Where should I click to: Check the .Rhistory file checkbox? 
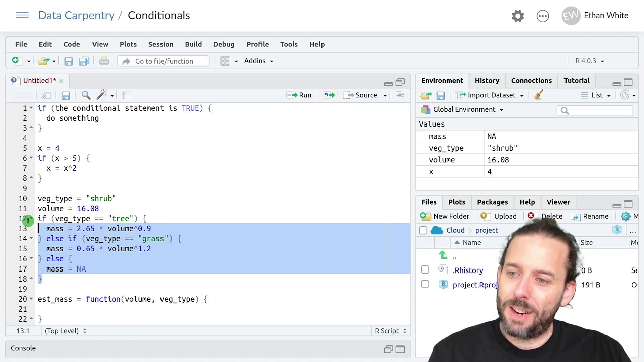425,270
